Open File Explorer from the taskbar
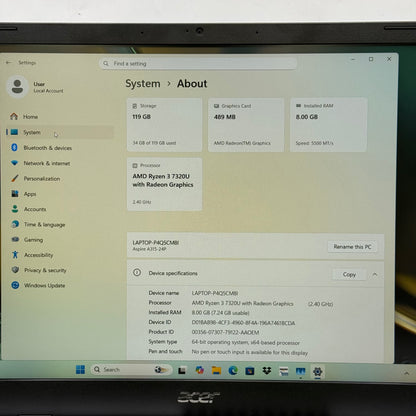Viewport: 416px width, 416px height. [216, 370]
